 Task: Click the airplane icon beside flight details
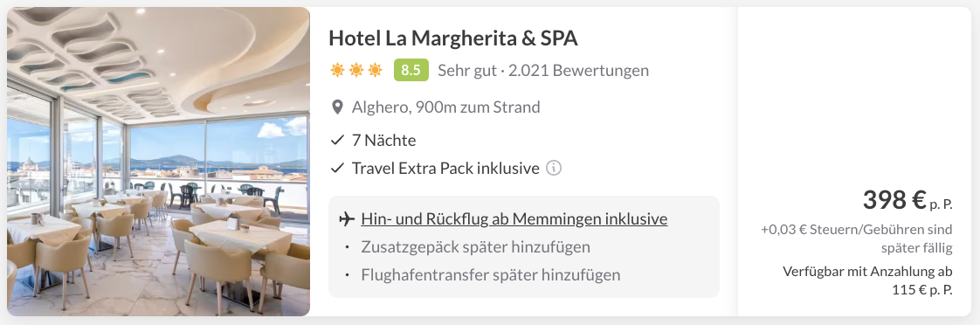point(346,219)
